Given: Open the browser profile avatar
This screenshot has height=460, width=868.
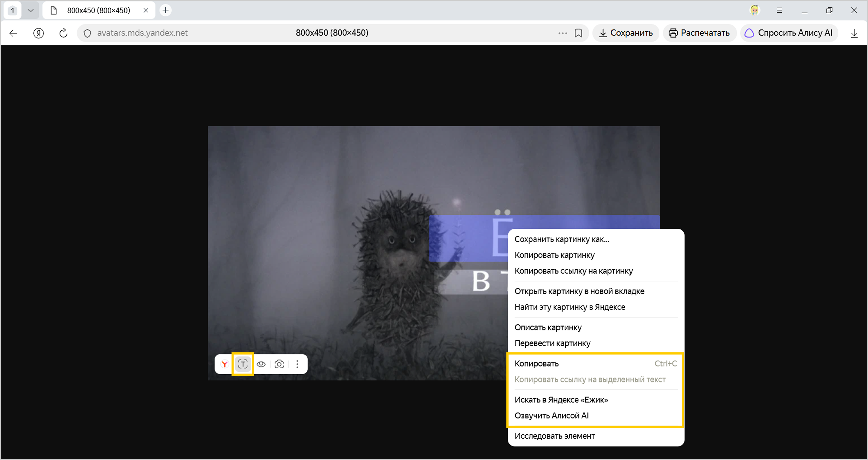Looking at the screenshot, I should click(754, 10).
